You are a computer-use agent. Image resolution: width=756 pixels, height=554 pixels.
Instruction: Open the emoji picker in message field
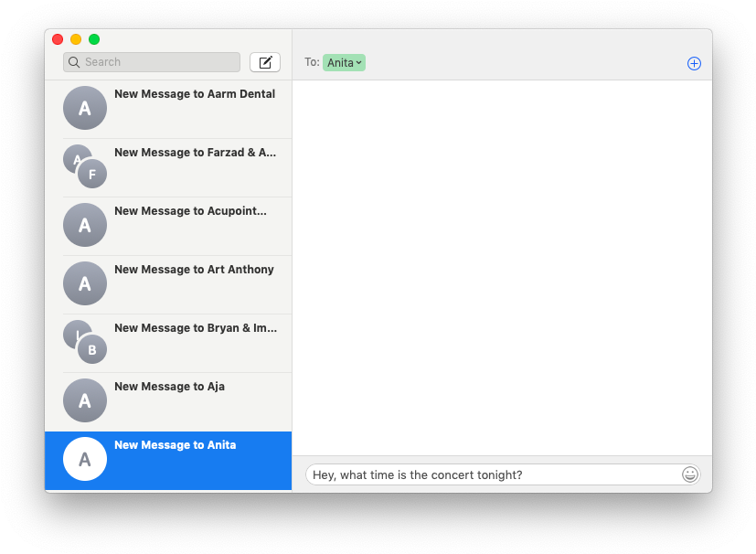pyautogui.click(x=689, y=474)
